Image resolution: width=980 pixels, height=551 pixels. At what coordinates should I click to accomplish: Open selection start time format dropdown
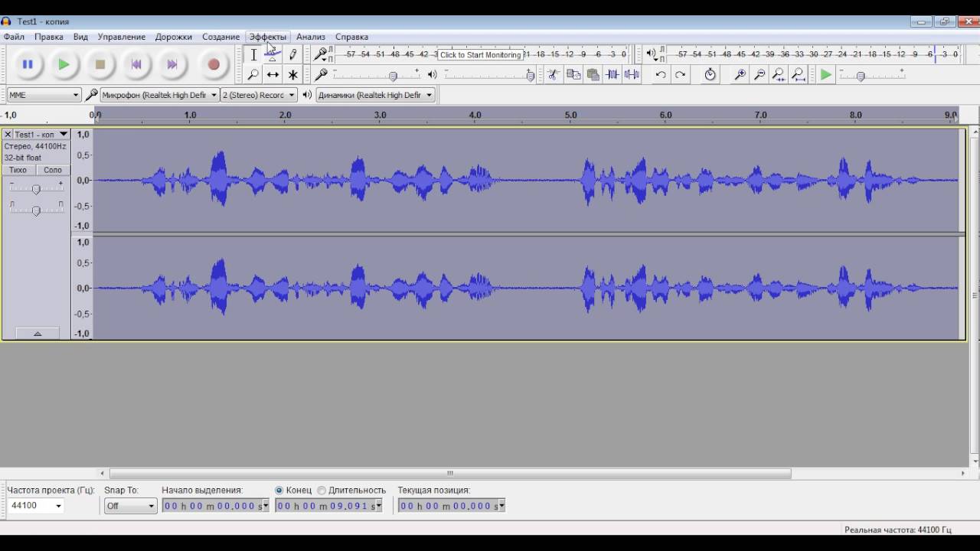pos(266,506)
